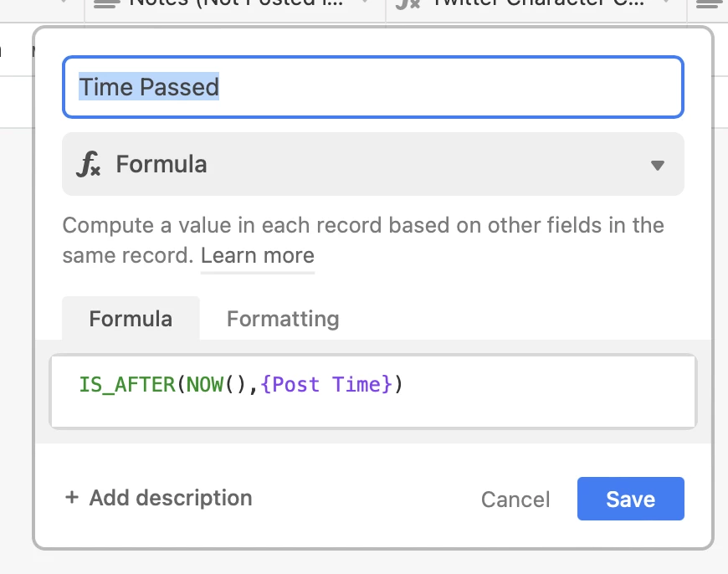Expand the field type dropdown arrow
Image resolution: width=728 pixels, height=574 pixels.
tap(658, 165)
